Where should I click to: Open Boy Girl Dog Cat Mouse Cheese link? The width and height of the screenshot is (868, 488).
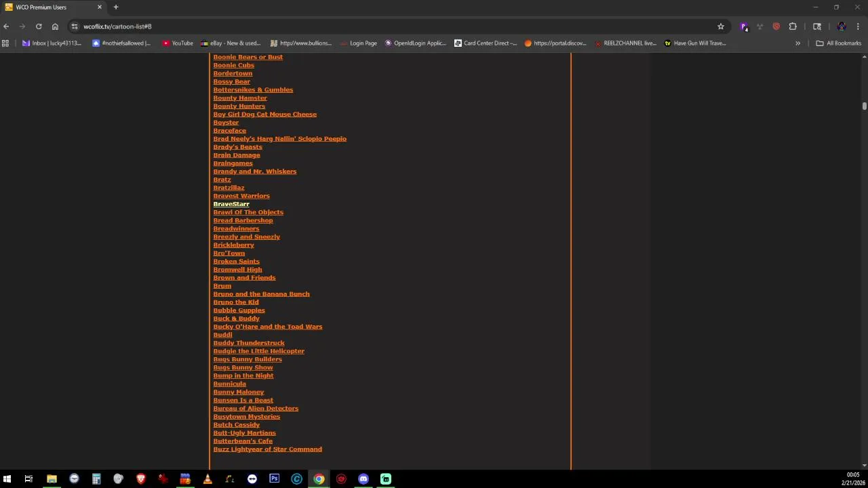click(x=264, y=115)
